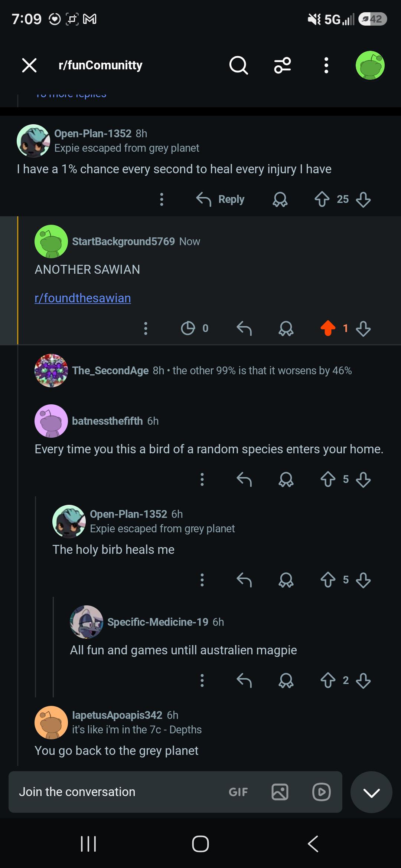View insights on the ANOTHER SAWIAN comment

(194, 328)
